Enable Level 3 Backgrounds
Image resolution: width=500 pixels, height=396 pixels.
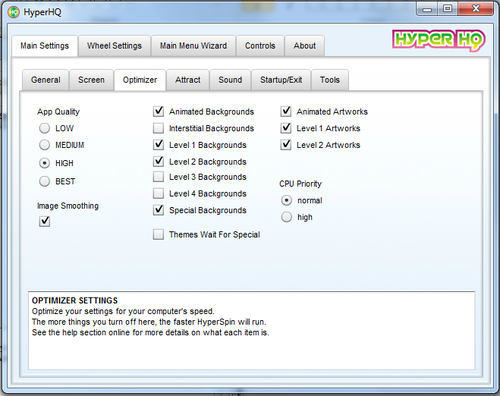158,177
